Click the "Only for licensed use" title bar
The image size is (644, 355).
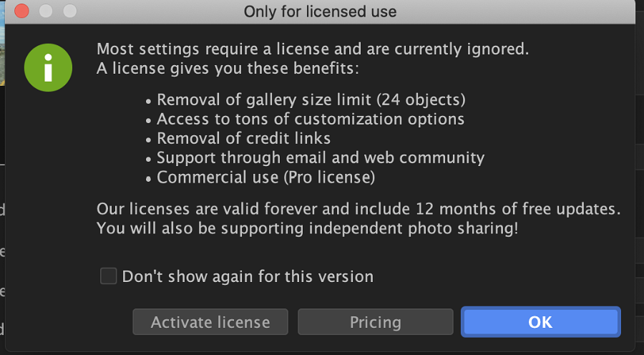pos(320,11)
